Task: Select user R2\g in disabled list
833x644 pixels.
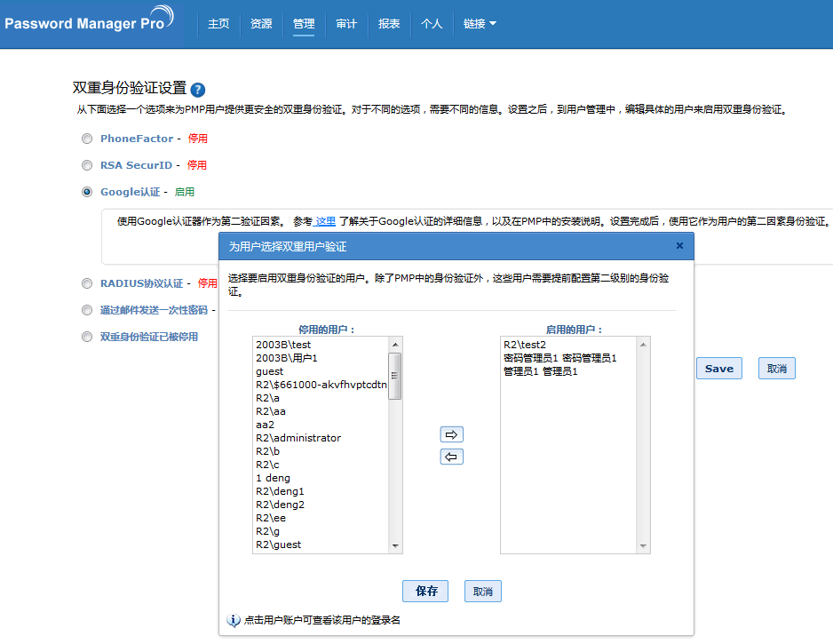Action: [x=321, y=531]
